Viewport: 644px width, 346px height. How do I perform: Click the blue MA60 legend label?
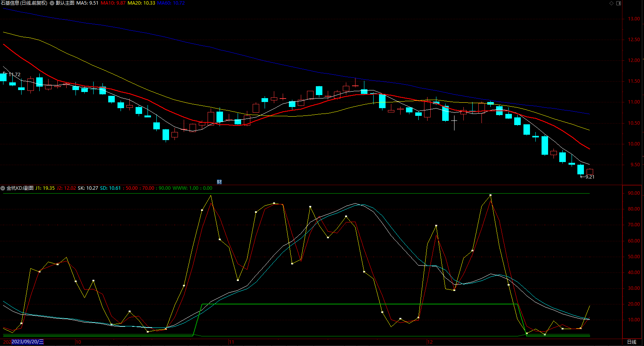point(171,3)
